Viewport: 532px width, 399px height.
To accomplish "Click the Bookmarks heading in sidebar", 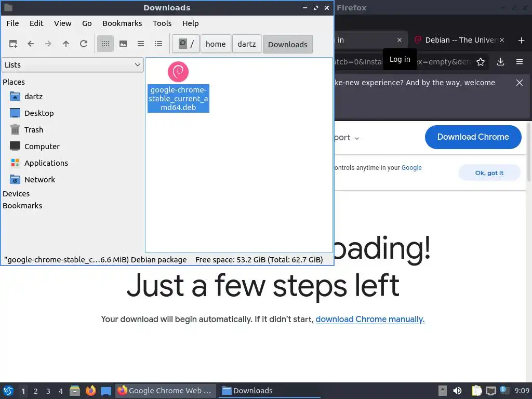I will [x=22, y=206].
